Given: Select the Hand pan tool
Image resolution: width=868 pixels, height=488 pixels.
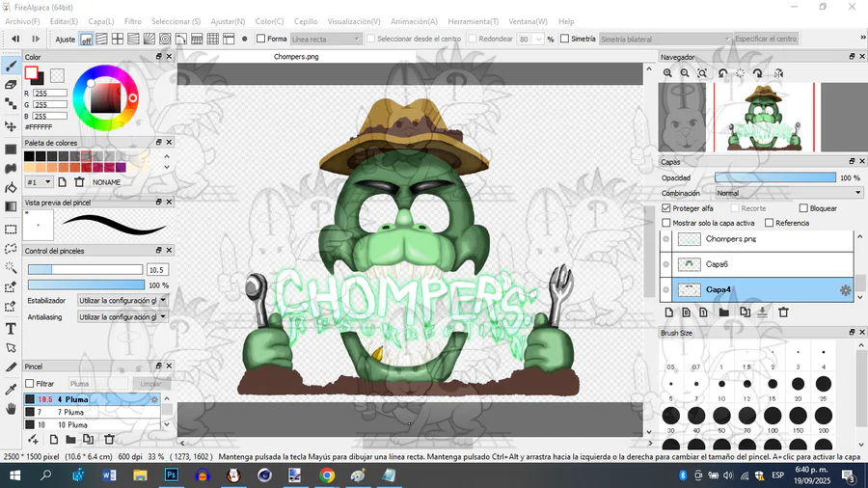Looking at the screenshot, I should 11,409.
